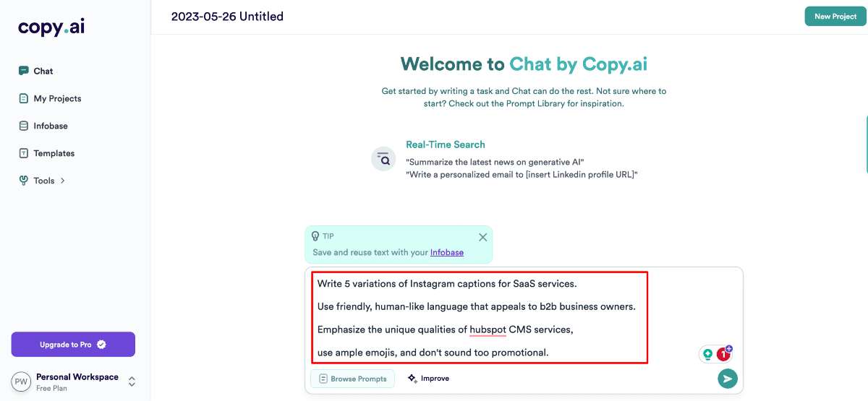This screenshot has width=868, height=401.
Task: Open the Personal Workspace switcher
Action: pos(132,381)
